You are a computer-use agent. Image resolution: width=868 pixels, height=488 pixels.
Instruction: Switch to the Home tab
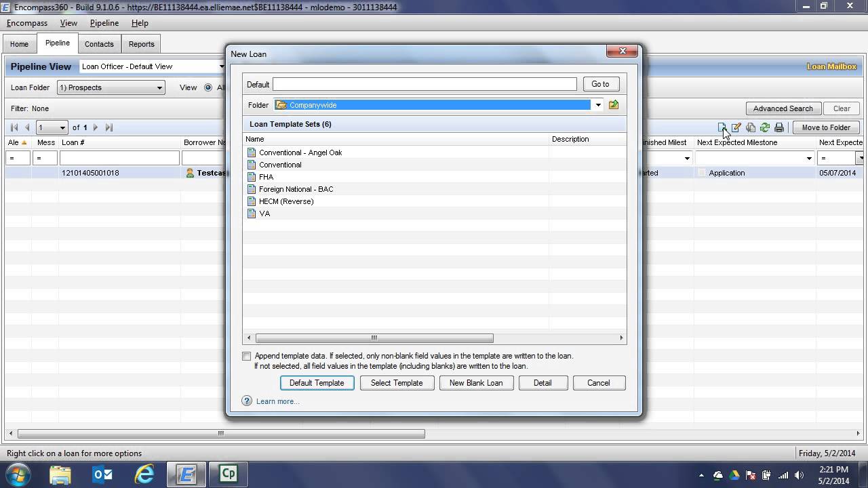pyautogui.click(x=19, y=44)
